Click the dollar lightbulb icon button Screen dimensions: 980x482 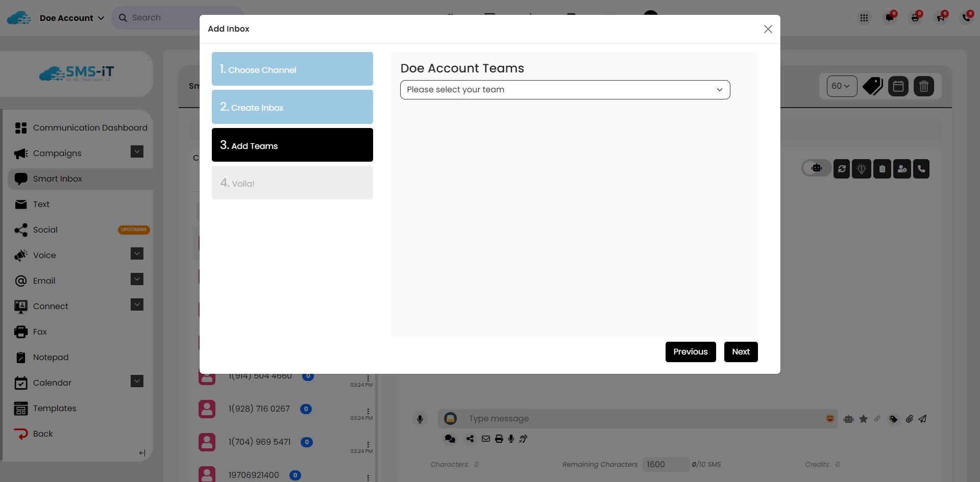(862, 169)
